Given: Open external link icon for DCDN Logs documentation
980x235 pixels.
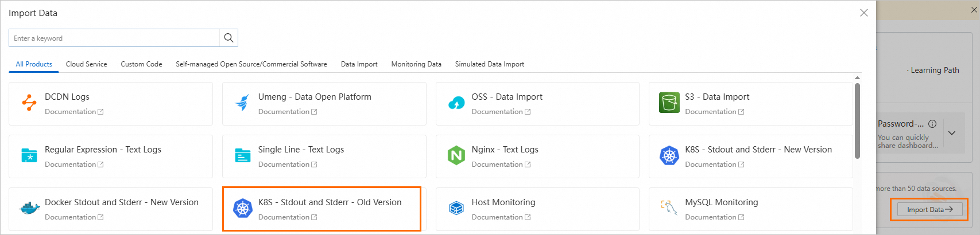Looking at the screenshot, I should coord(100,112).
